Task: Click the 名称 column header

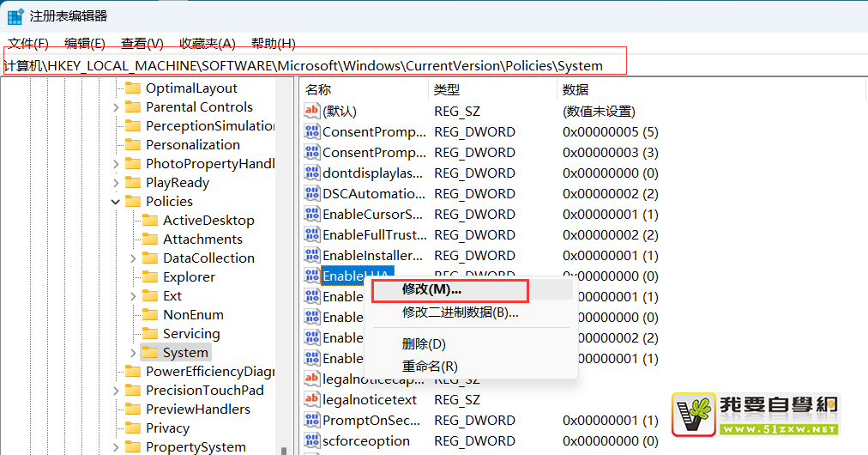Action: pos(318,89)
